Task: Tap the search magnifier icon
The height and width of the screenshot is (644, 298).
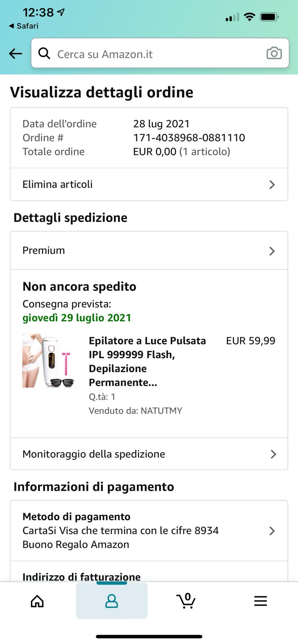Action: coord(44,53)
